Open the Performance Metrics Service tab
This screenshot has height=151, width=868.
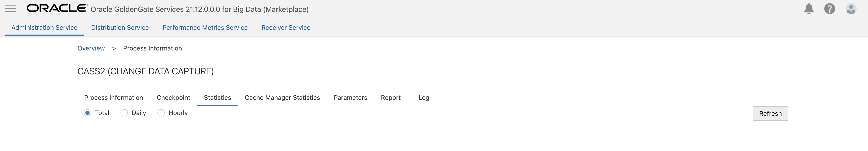pos(205,28)
